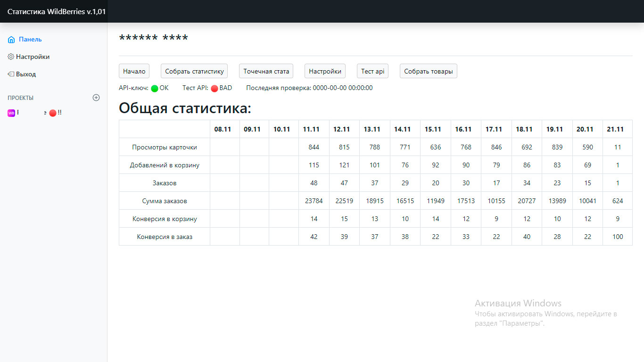The height and width of the screenshot is (362, 644).
Task: Open Точечная стата
Action: click(266, 71)
